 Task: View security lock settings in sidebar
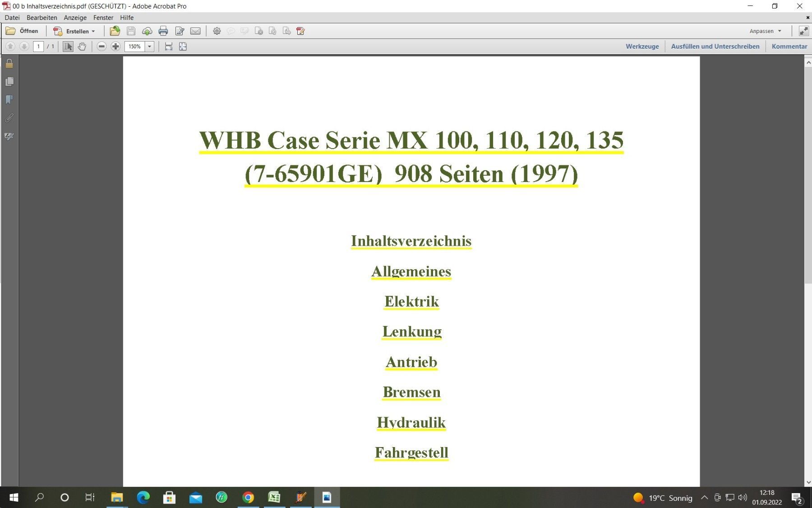point(9,64)
